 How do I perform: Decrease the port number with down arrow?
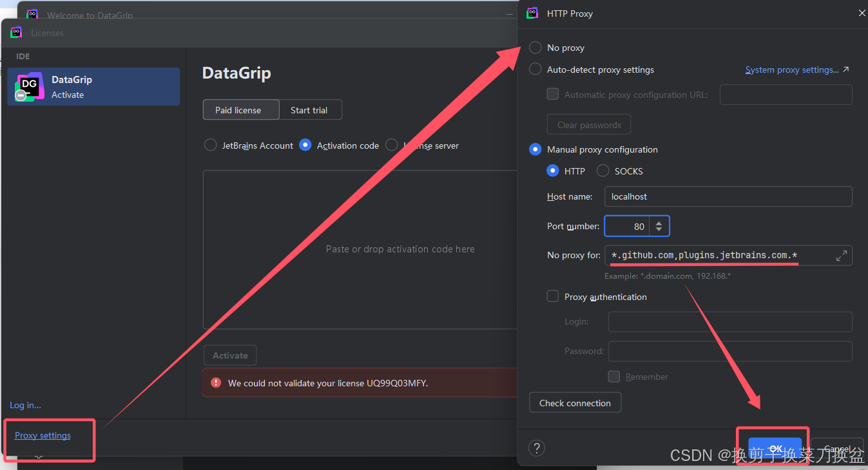pos(659,230)
